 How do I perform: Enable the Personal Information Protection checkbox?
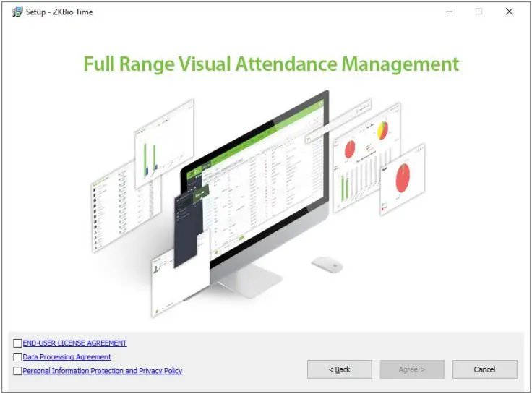(17, 371)
